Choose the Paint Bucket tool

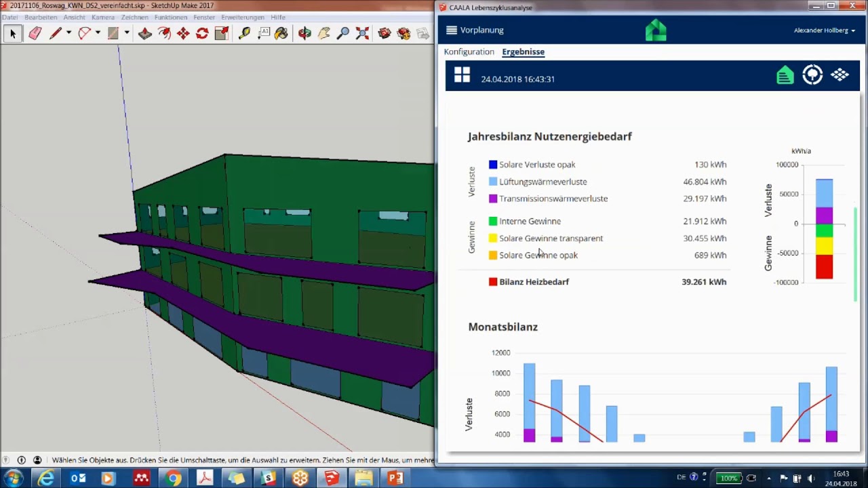pos(281,33)
